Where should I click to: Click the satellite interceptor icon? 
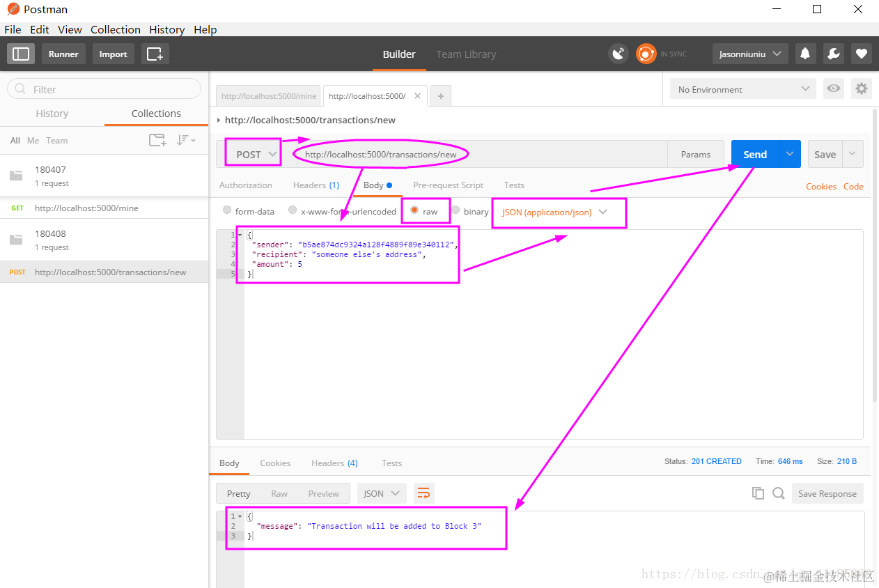point(619,54)
